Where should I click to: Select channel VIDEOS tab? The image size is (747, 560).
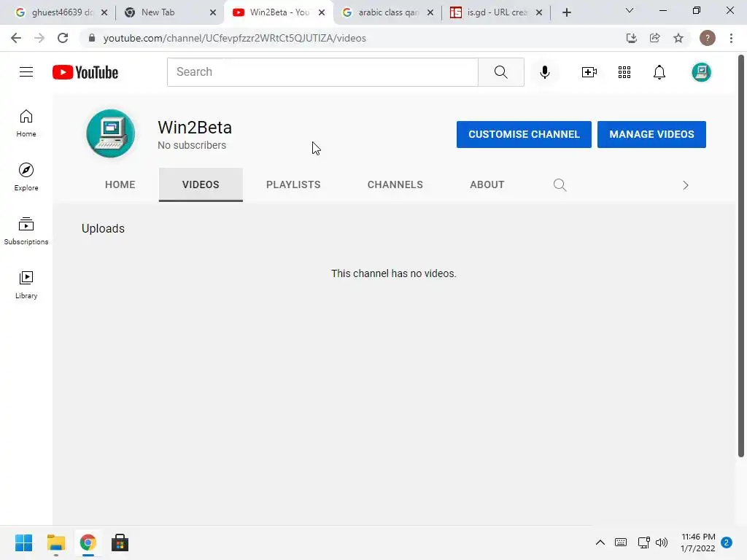coord(201,184)
